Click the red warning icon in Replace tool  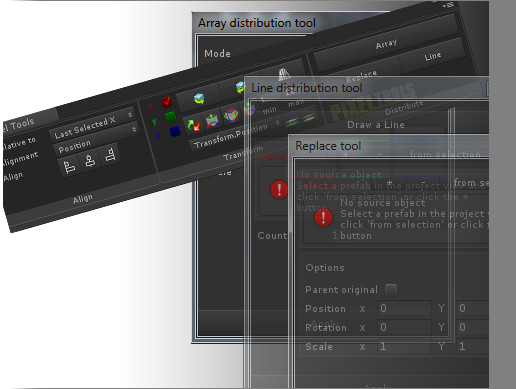point(323,218)
